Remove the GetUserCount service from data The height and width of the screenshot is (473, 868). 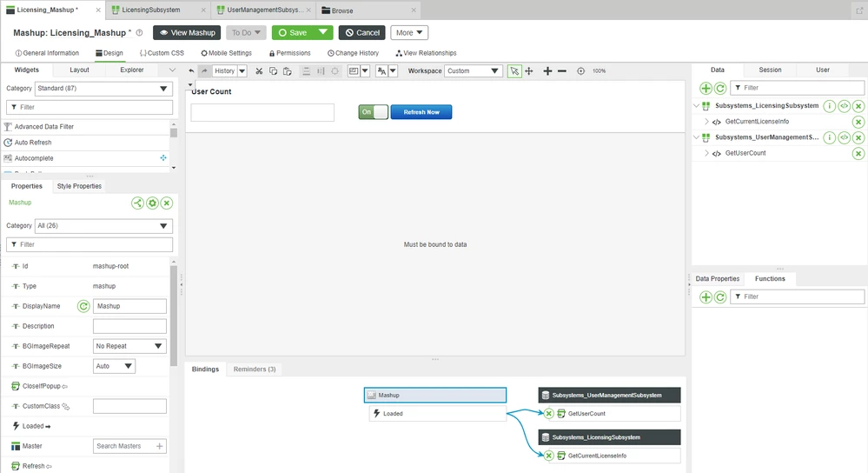(x=858, y=153)
